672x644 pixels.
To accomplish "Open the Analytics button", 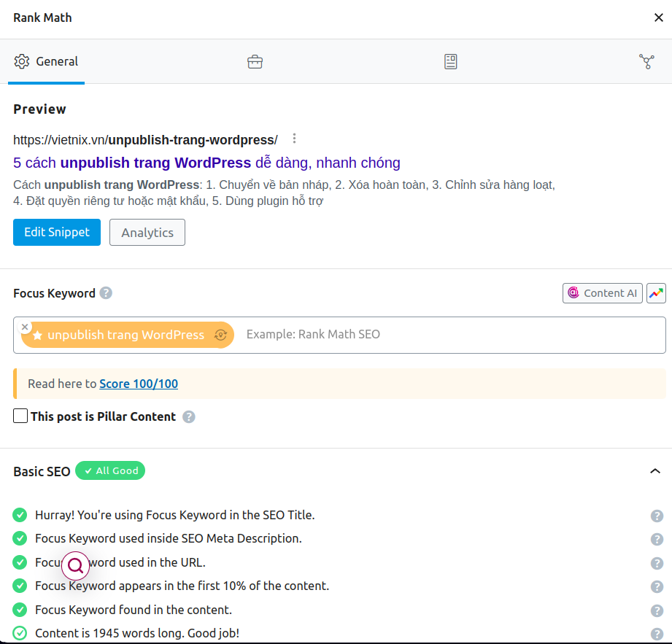I will pyautogui.click(x=147, y=232).
